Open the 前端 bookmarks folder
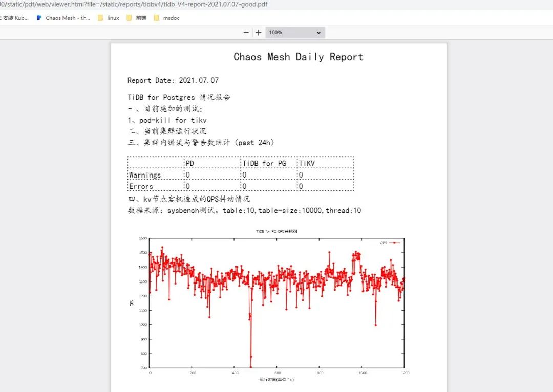This screenshot has height=392, width=553. click(137, 18)
